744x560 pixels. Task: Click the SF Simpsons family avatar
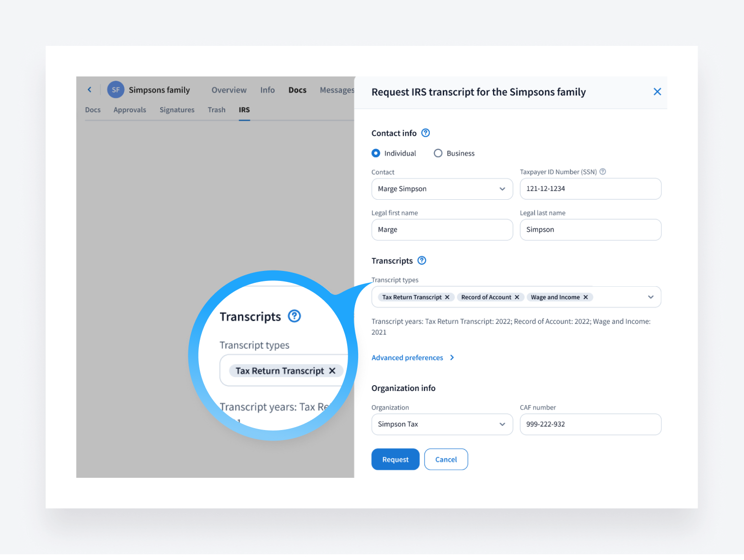click(x=115, y=89)
